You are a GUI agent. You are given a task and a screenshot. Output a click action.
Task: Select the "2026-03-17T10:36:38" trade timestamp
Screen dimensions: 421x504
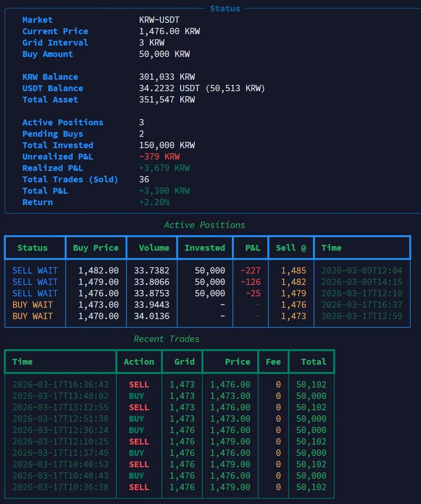(x=60, y=487)
